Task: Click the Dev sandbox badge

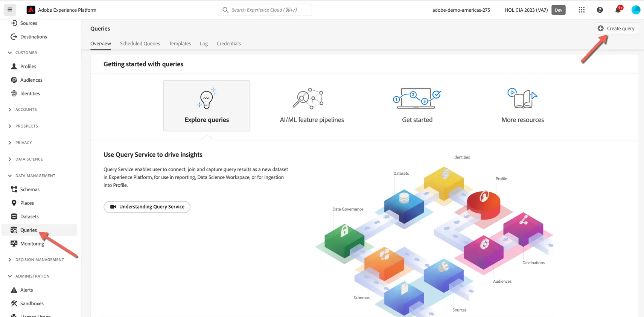Action: 559,10
